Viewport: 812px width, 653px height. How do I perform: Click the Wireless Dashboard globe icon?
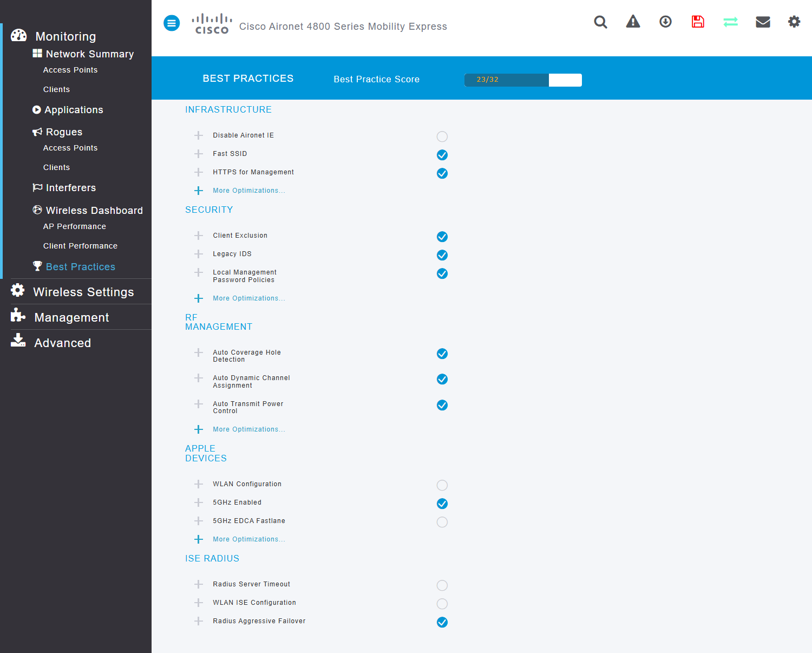tap(37, 210)
